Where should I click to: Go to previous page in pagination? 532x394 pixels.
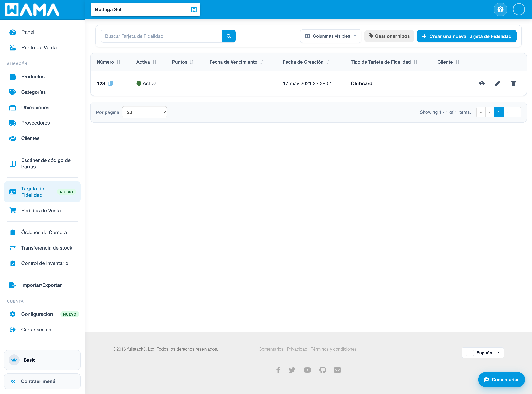tap(490, 112)
